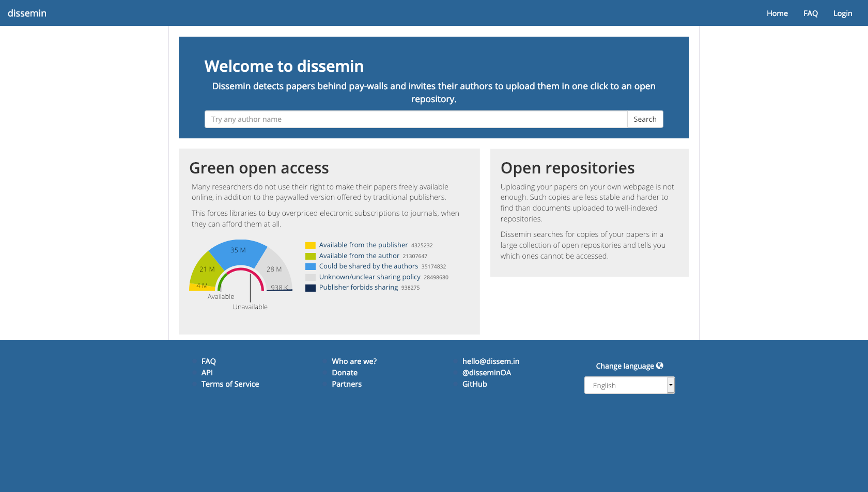Click the 'Welcome to dissemin' heading

pyautogui.click(x=284, y=66)
